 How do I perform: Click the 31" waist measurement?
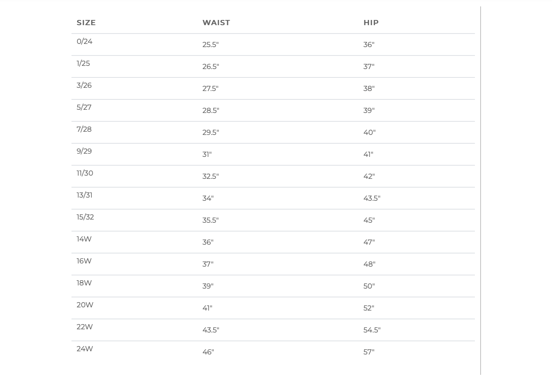tap(207, 154)
